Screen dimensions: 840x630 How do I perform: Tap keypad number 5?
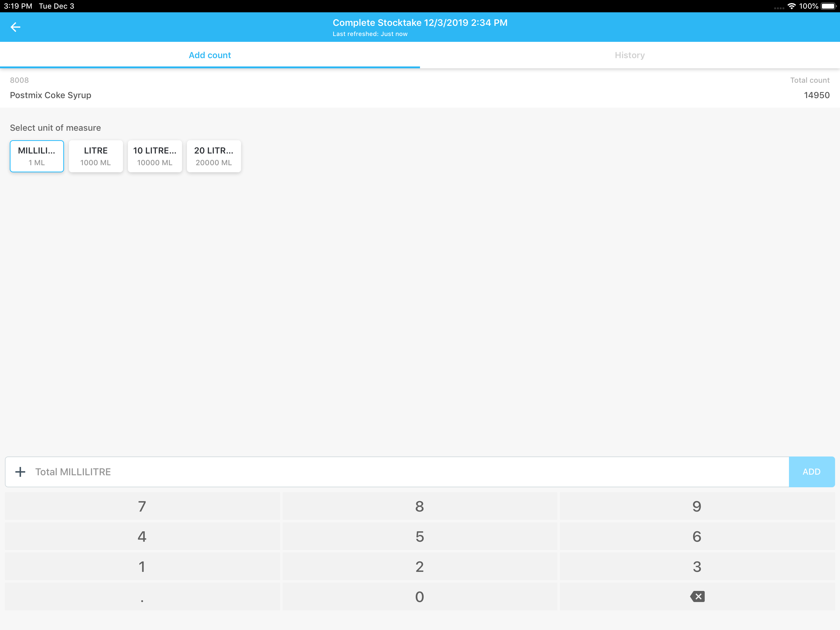[x=420, y=536]
